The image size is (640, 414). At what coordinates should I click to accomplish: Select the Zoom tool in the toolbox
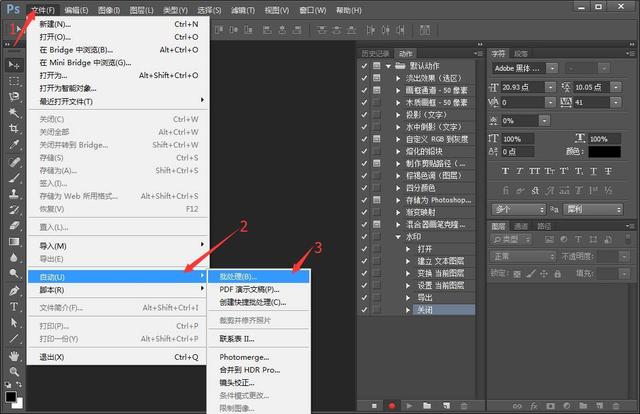click(x=14, y=372)
